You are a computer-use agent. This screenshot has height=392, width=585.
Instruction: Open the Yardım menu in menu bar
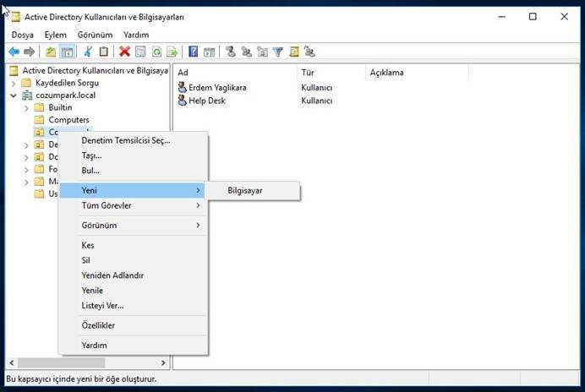[136, 35]
